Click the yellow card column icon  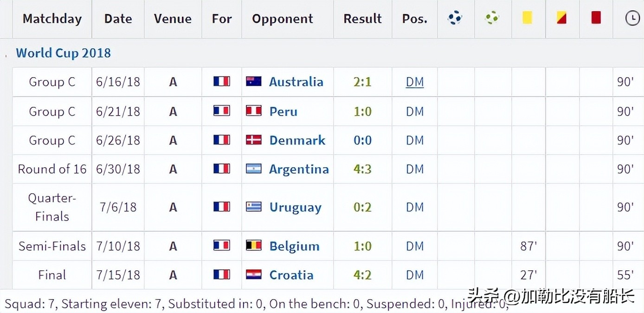tap(527, 18)
